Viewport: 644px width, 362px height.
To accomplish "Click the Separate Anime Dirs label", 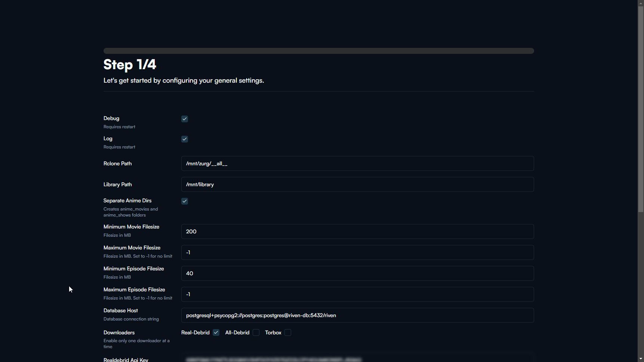I will (127, 200).
